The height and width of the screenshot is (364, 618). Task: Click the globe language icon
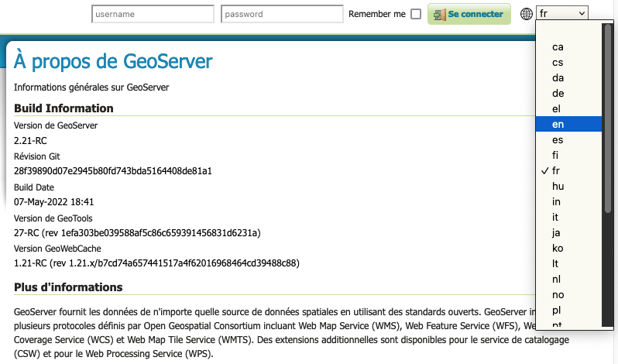click(527, 14)
